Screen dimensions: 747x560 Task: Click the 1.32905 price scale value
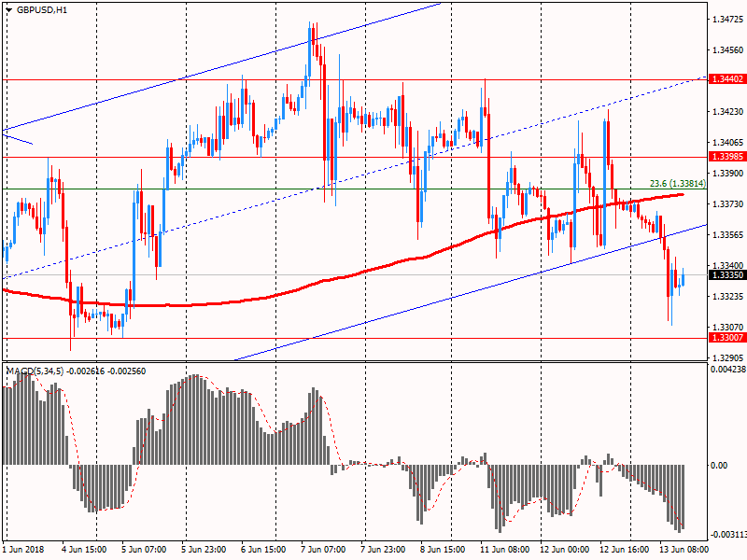point(728,358)
